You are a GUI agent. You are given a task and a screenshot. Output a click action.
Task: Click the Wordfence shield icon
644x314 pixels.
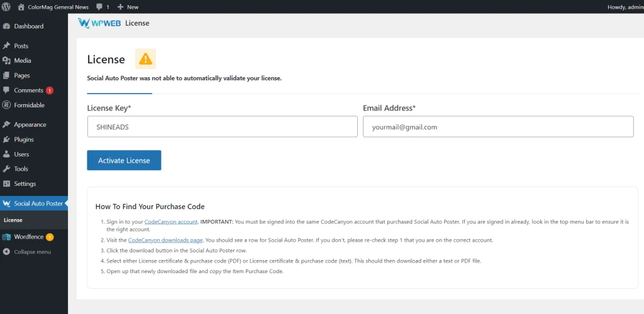pos(6,237)
